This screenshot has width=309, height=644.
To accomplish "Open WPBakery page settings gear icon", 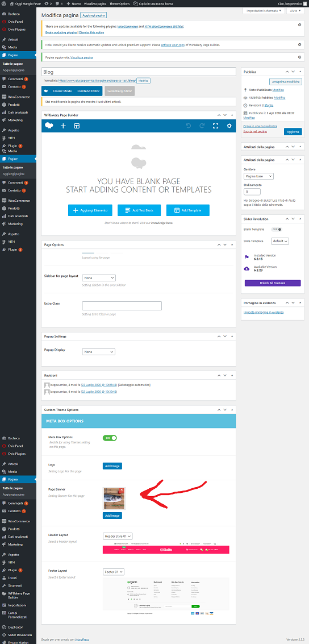I will (x=229, y=126).
